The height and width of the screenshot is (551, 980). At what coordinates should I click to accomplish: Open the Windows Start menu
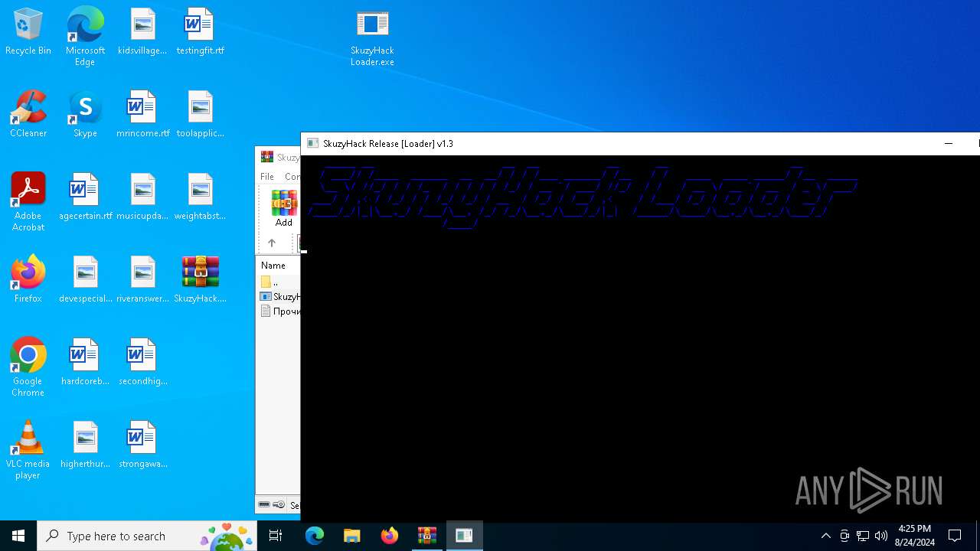click(x=18, y=536)
